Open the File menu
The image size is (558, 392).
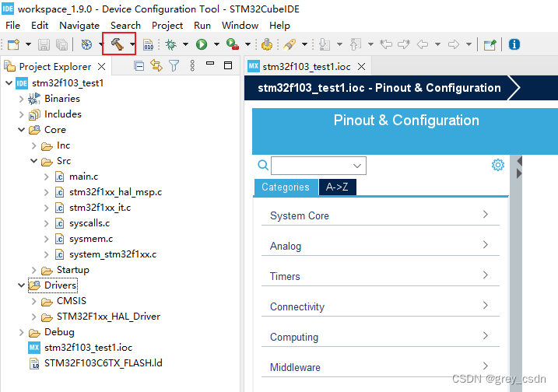12,26
